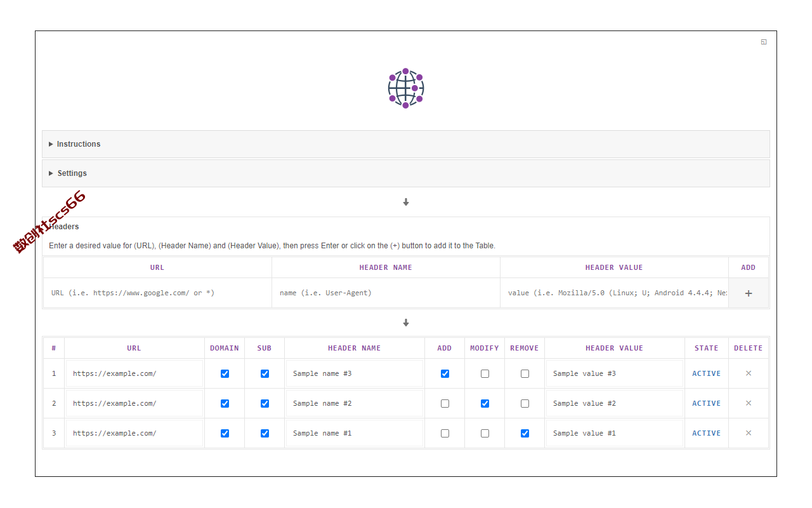Click the STATE column header
This screenshot has width=812, height=508.
[707, 348]
